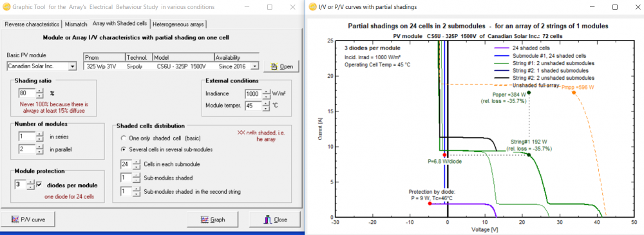
Task: Expand the PV module model dropdown arrow
Action: coord(255,66)
